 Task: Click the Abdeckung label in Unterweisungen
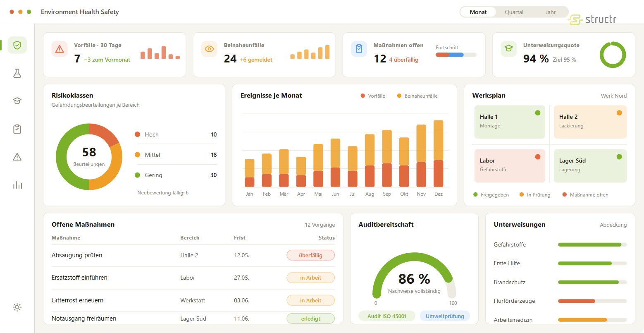click(613, 225)
